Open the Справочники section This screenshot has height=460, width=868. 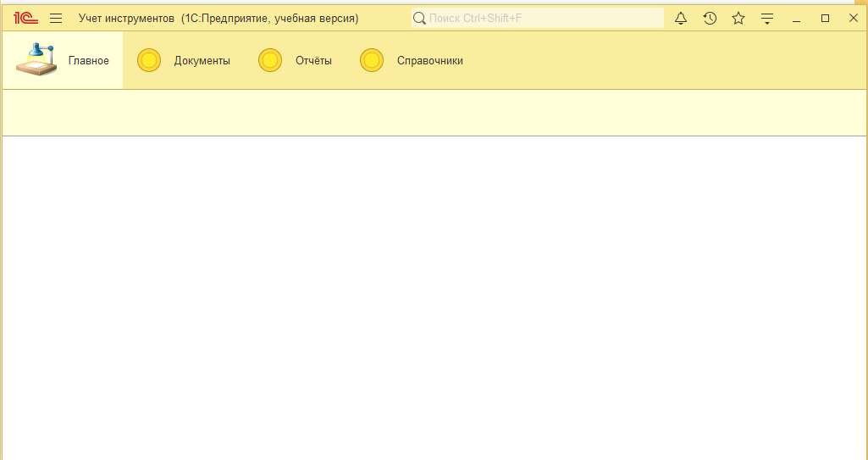pos(412,60)
